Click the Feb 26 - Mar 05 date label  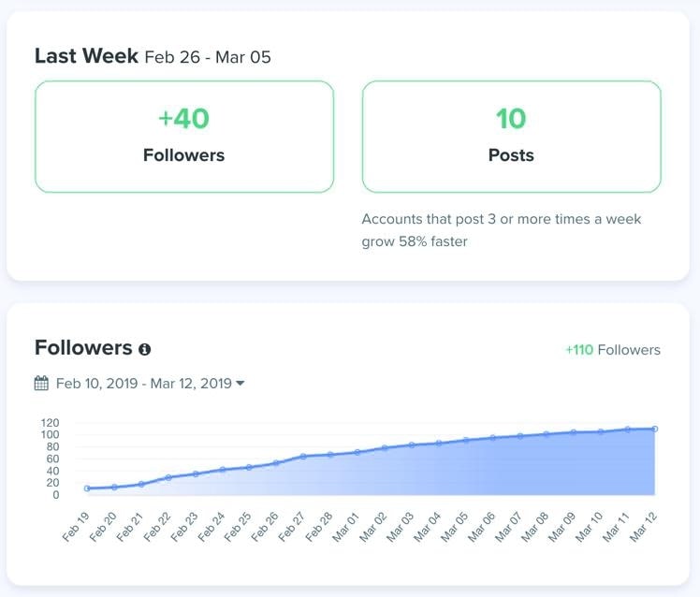pos(208,57)
